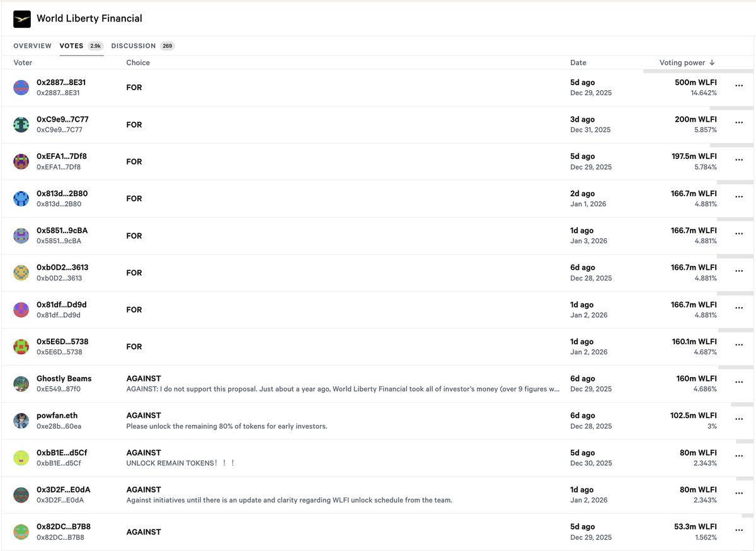Switch to the Overview tab
The image size is (756, 551).
coord(32,45)
